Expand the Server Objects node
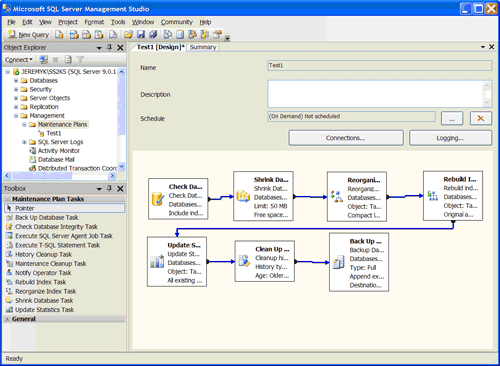 (x=16, y=98)
